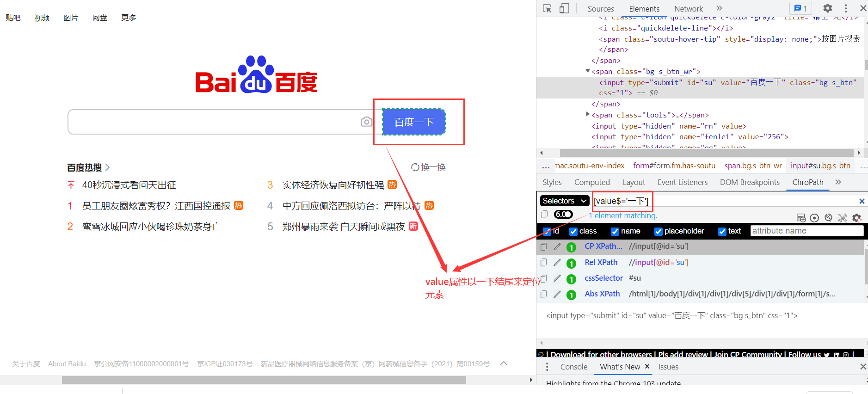Click the ChroPath add-to-list icon
Screen dimensions: 868x394
point(801,218)
